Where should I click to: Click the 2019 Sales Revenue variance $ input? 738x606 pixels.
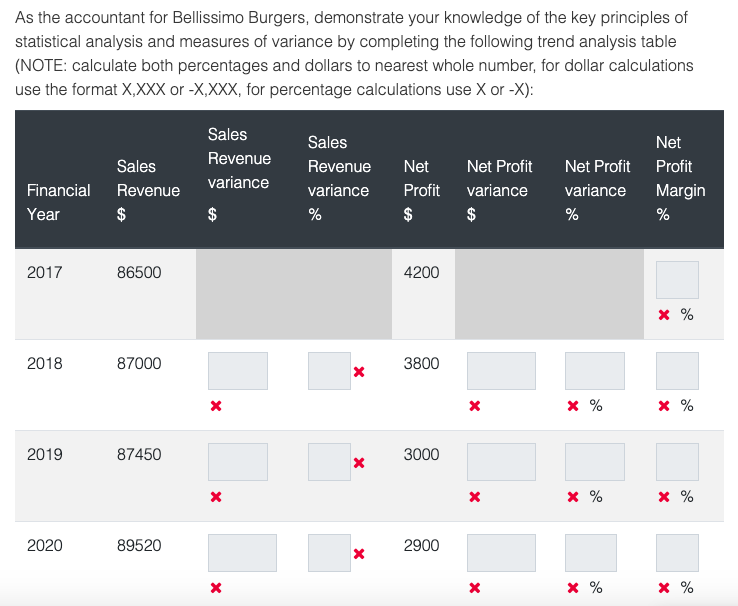tap(238, 462)
